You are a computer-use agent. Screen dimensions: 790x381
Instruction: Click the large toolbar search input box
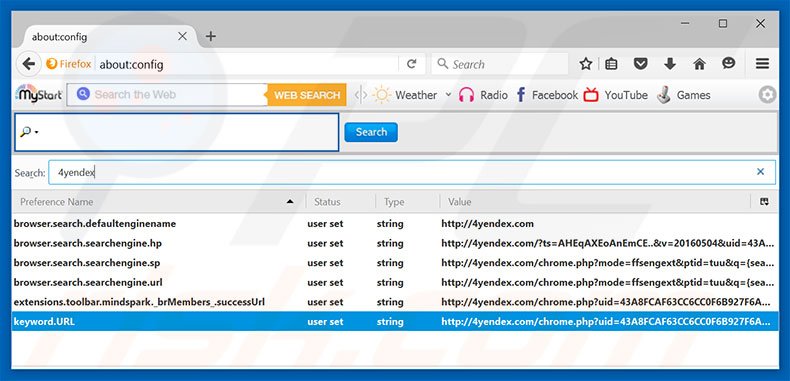(176, 132)
